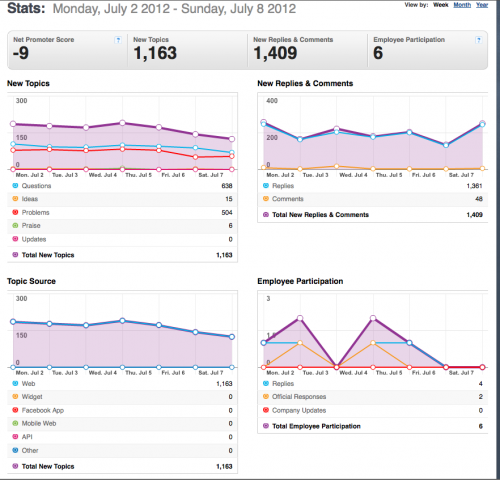Click the Tue Jul 3 peak point on Employee Participation chart
Image resolution: width=500 pixels, height=480 pixels.
[300, 318]
